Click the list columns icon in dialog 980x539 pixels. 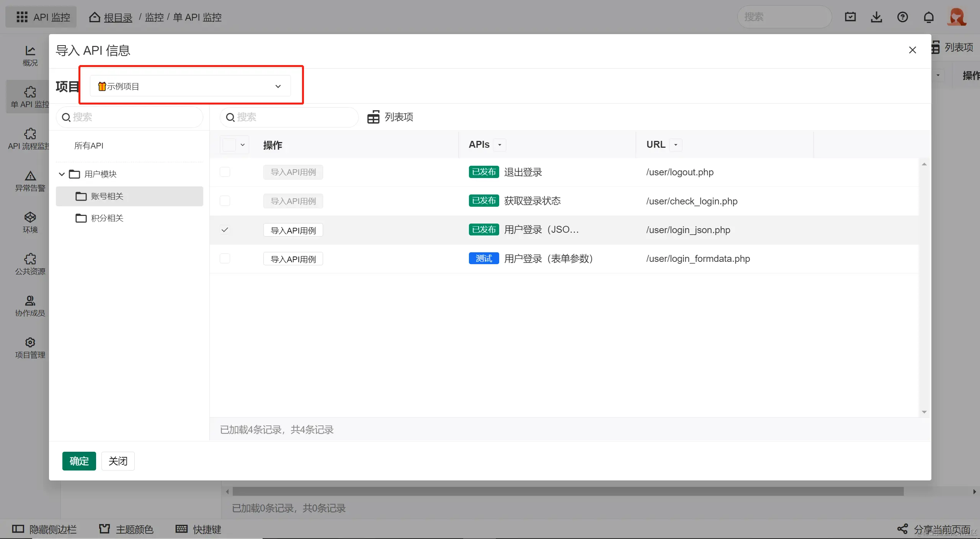[373, 117]
